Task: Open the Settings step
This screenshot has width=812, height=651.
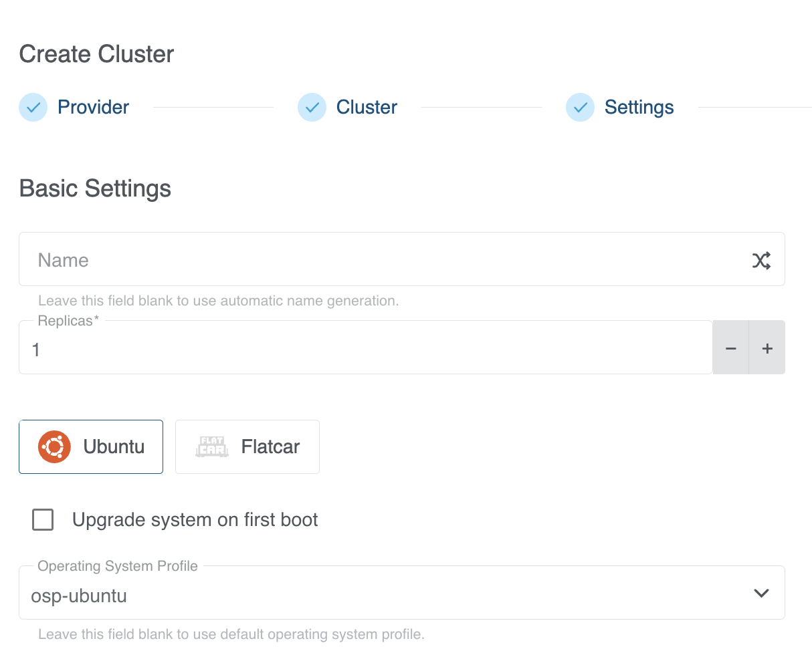Action: click(639, 107)
